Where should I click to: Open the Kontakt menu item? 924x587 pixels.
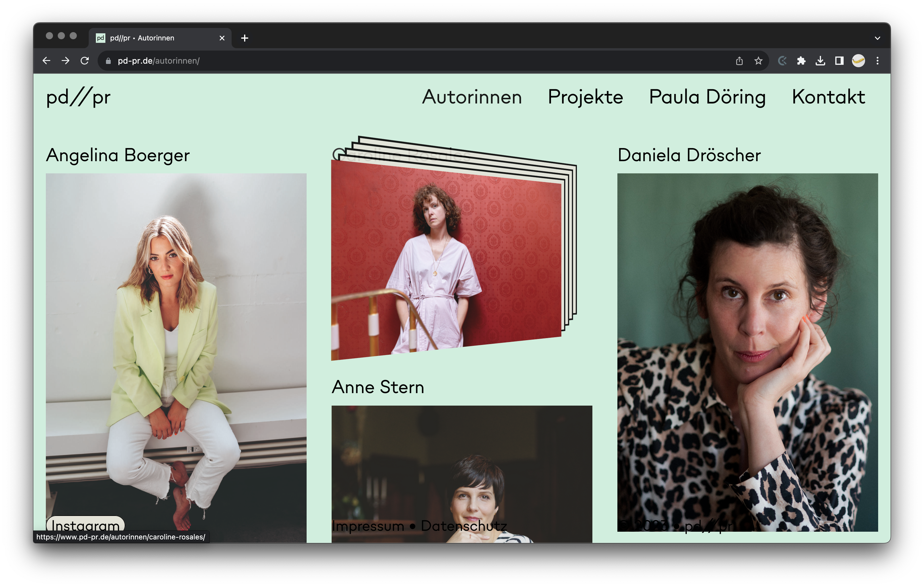pyautogui.click(x=828, y=97)
